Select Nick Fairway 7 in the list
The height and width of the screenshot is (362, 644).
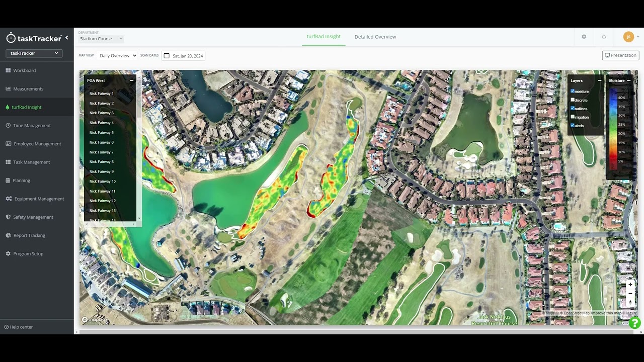coord(101,152)
